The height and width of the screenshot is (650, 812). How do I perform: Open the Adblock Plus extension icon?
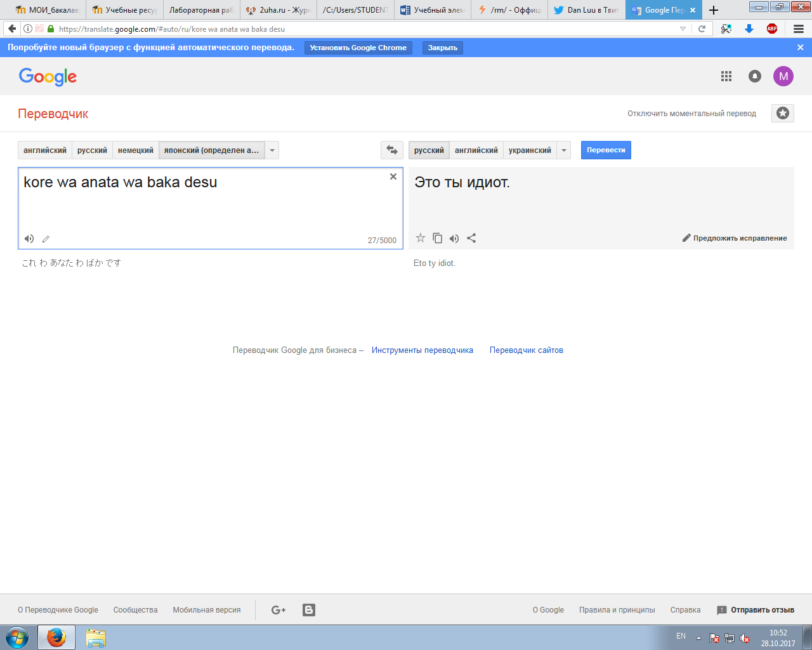[772, 29]
